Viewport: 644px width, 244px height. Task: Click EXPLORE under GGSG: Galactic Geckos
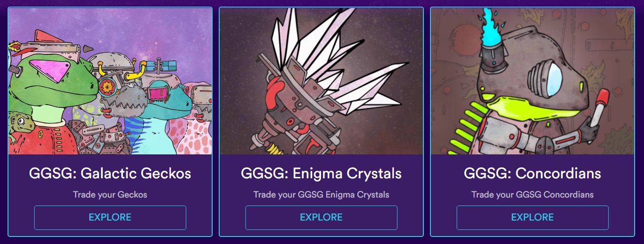coord(110,218)
